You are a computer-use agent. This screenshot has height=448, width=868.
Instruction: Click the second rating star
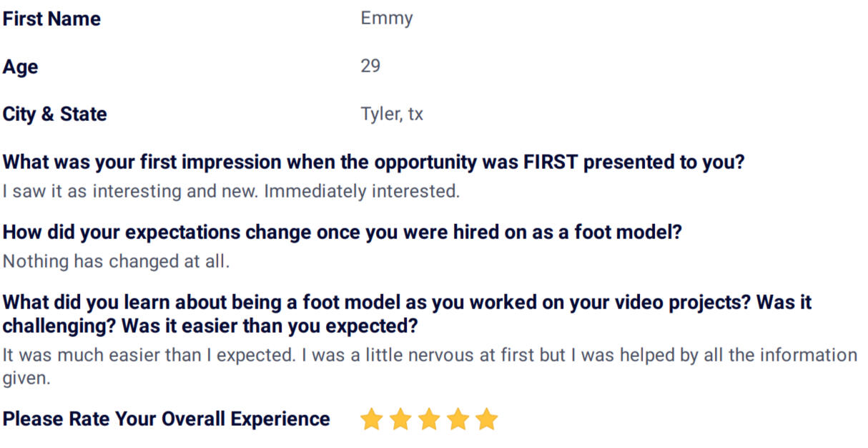point(400,419)
